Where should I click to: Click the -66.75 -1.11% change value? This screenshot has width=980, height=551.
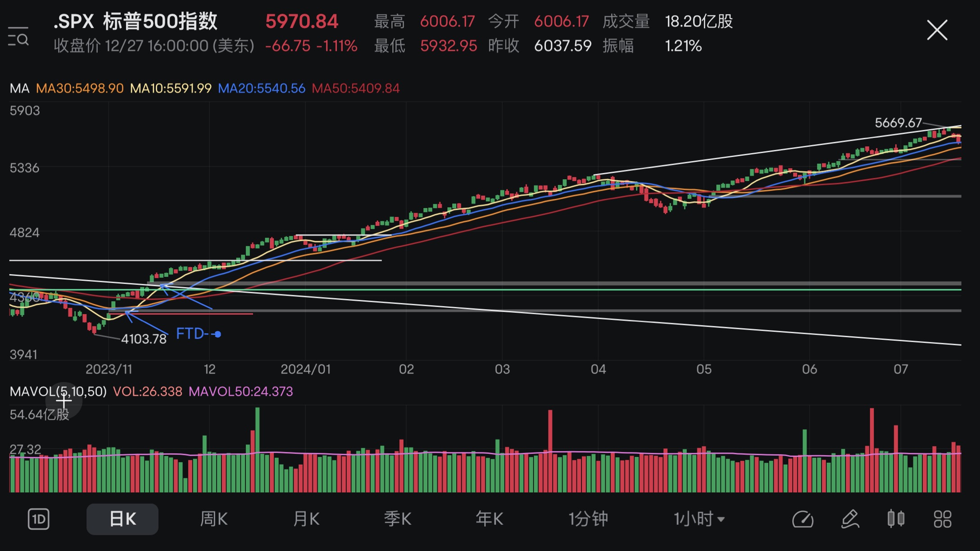[x=311, y=46]
